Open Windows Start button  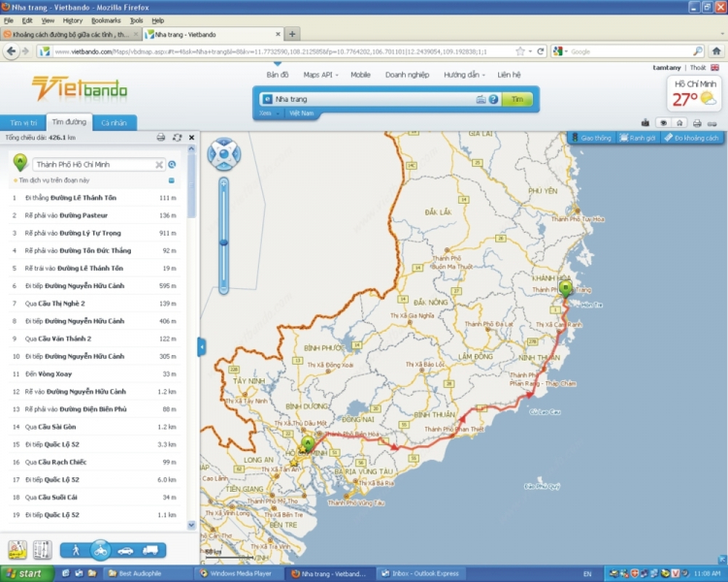coord(26,573)
